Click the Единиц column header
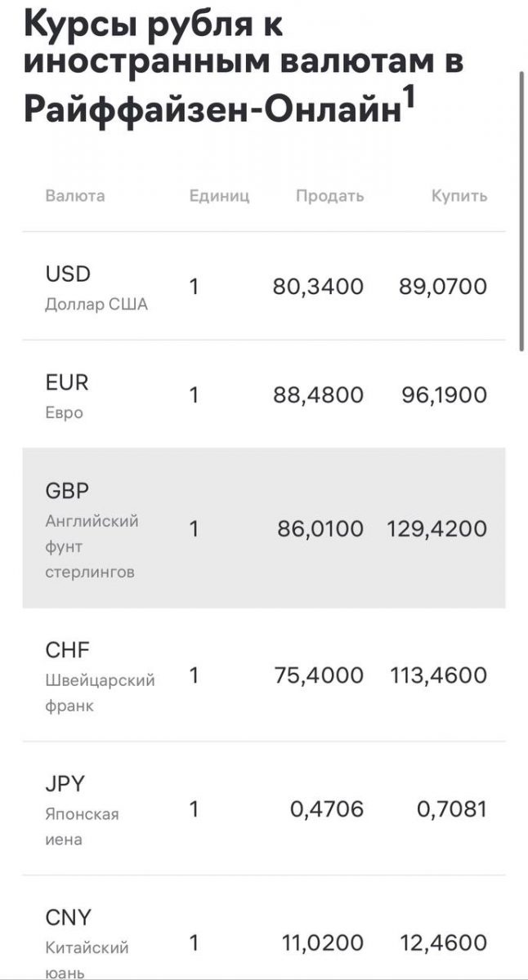 coord(219,196)
